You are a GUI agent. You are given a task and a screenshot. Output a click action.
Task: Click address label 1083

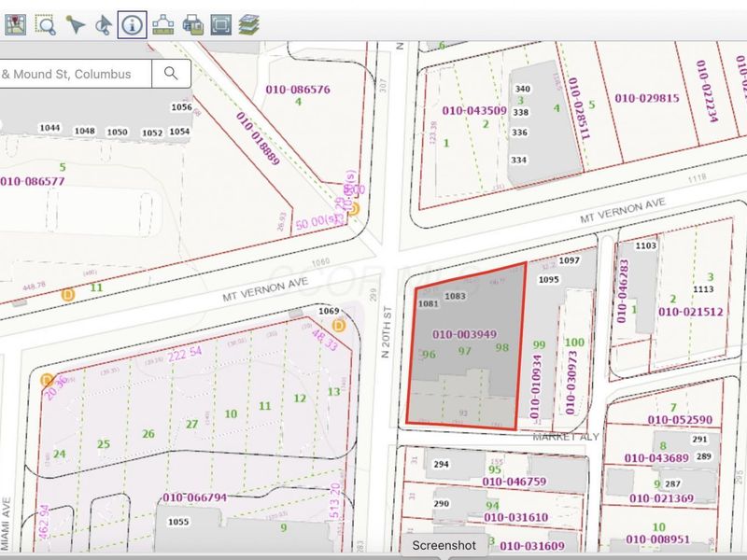[x=455, y=296]
